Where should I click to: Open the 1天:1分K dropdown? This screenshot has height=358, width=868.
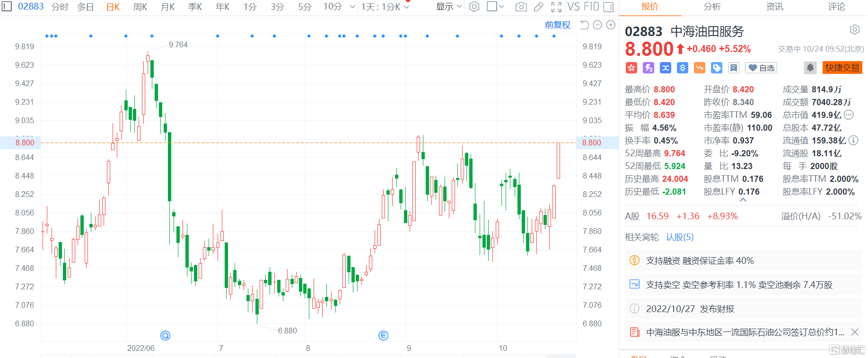(385, 7)
